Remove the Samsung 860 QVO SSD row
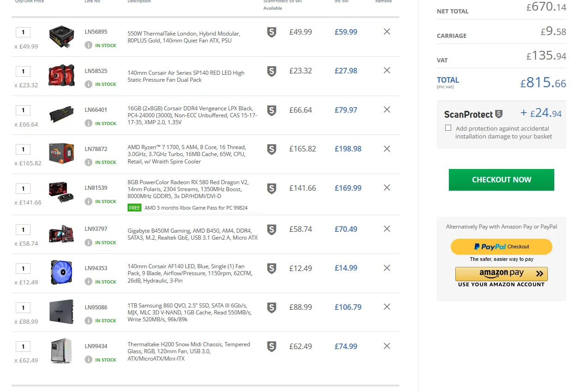 [387, 307]
